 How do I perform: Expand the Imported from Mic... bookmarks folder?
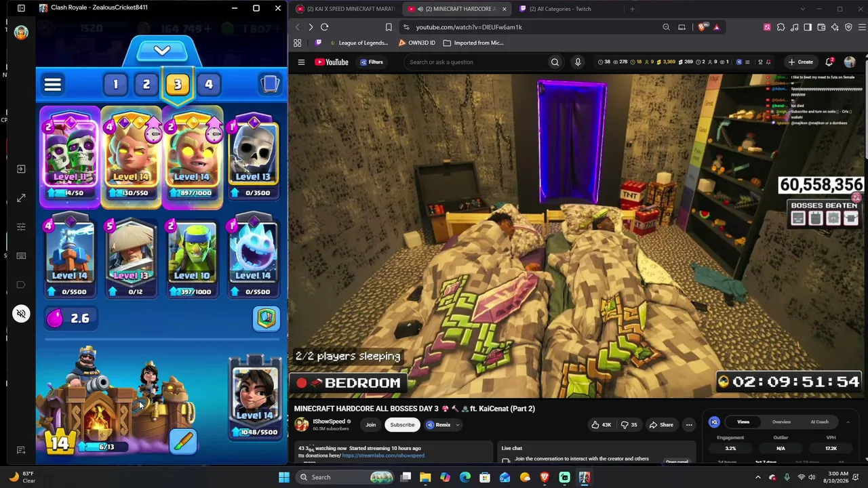(x=473, y=43)
